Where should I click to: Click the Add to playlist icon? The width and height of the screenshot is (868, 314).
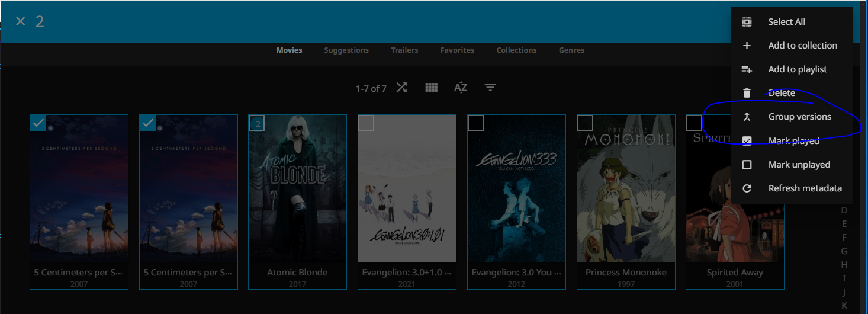[x=747, y=69]
